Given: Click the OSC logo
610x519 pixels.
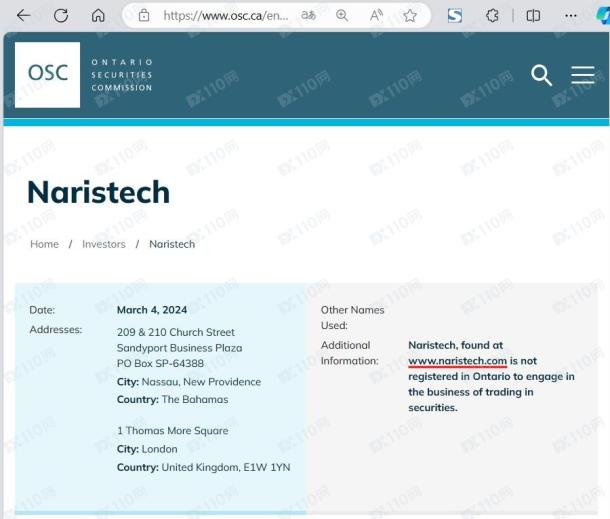Looking at the screenshot, I should (x=47, y=75).
